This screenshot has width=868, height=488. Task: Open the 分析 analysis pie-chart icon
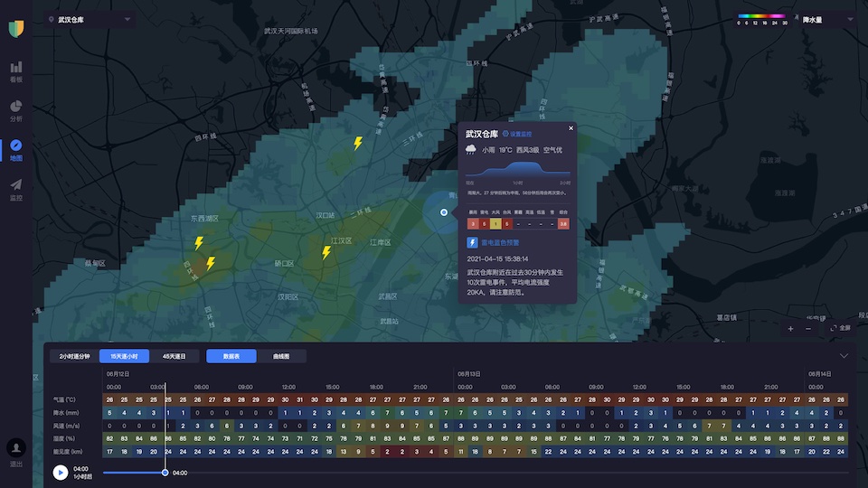click(x=16, y=108)
